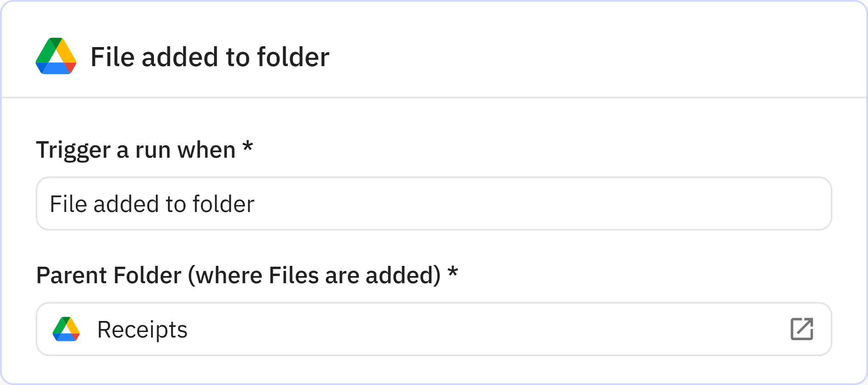
Task: Click the empty middle of the Receipts field
Action: coord(466,329)
